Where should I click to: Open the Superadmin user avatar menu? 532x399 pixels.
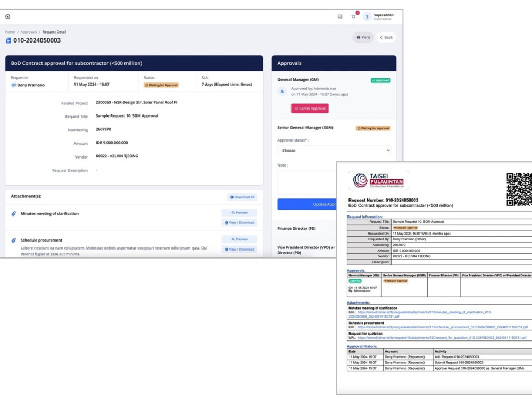tap(367, 16)
